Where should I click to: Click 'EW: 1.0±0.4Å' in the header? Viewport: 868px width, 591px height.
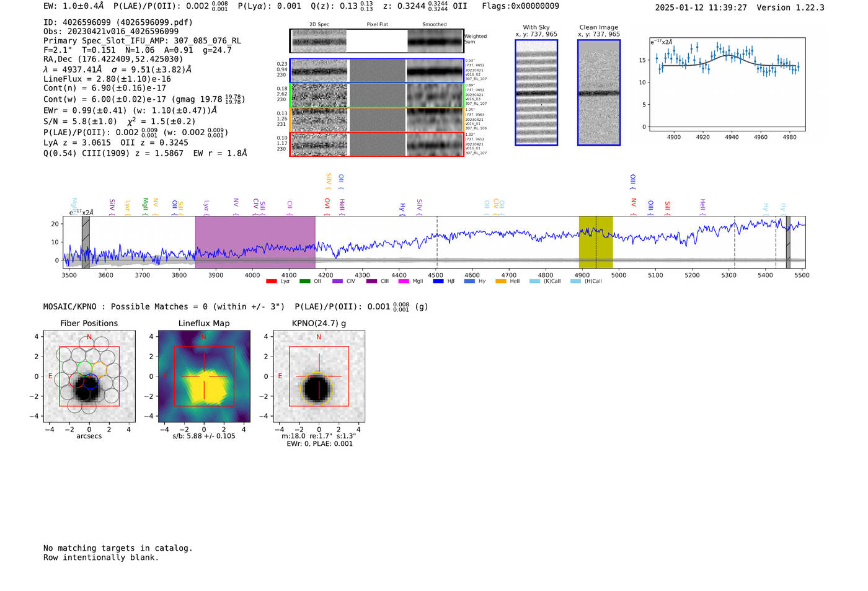[74, 6]
